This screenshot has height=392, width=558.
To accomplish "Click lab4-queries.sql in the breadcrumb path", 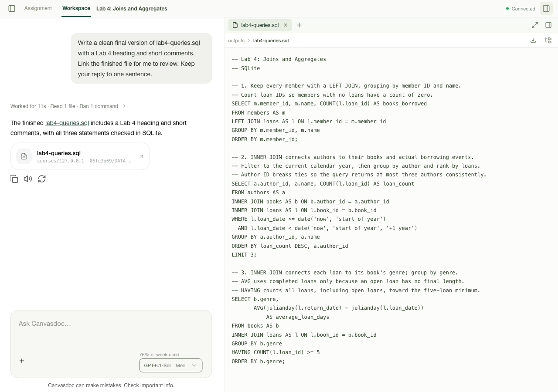I will [271, 41].
